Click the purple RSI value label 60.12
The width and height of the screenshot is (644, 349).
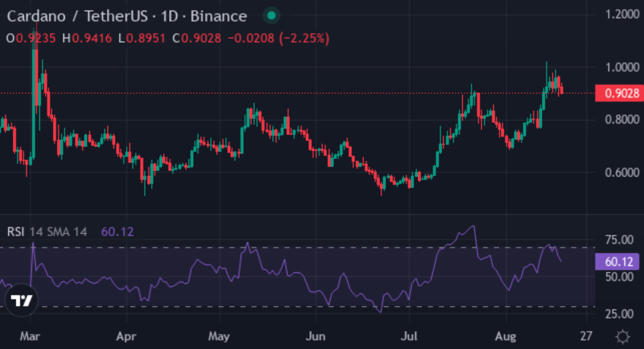617,261
